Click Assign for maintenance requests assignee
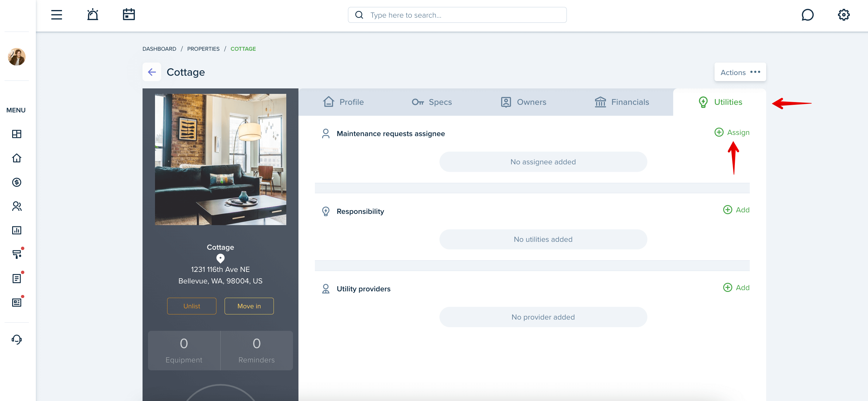 732,132
